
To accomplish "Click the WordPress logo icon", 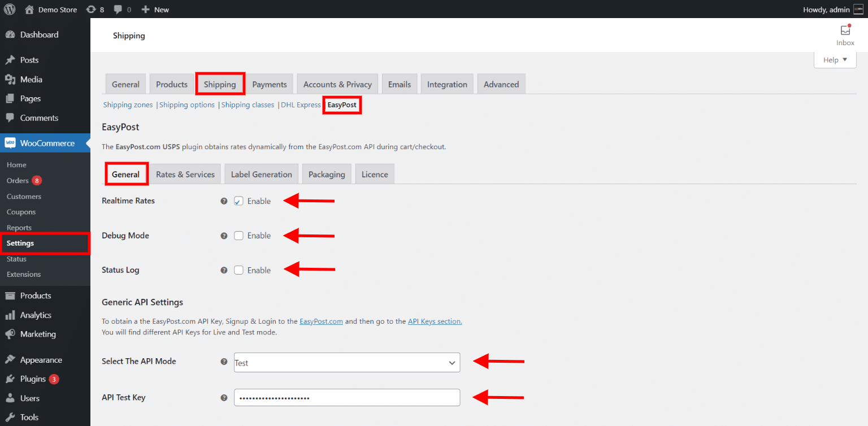I will click(10, 9).
